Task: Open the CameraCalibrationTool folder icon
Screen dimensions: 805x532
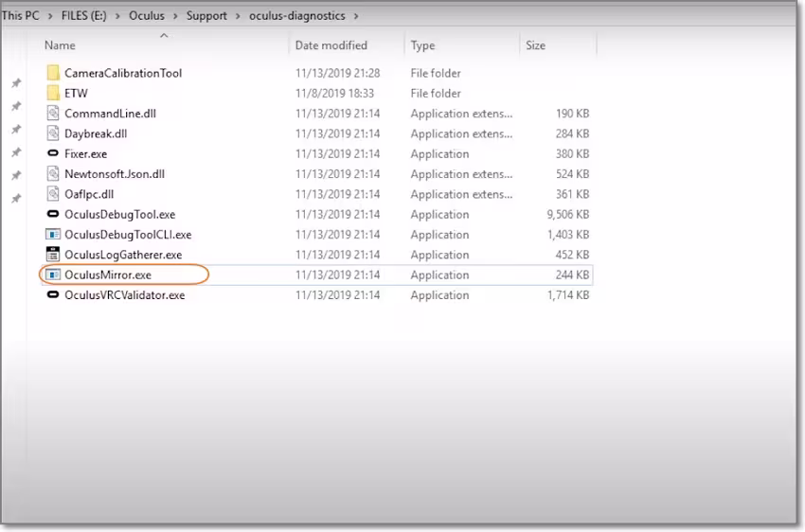Action: (x=53, y=73)
